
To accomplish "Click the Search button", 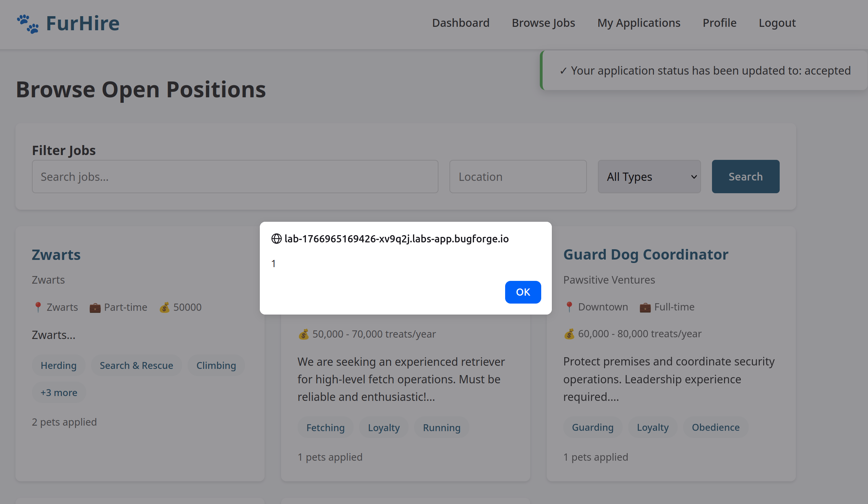I will tap(745, 177).
